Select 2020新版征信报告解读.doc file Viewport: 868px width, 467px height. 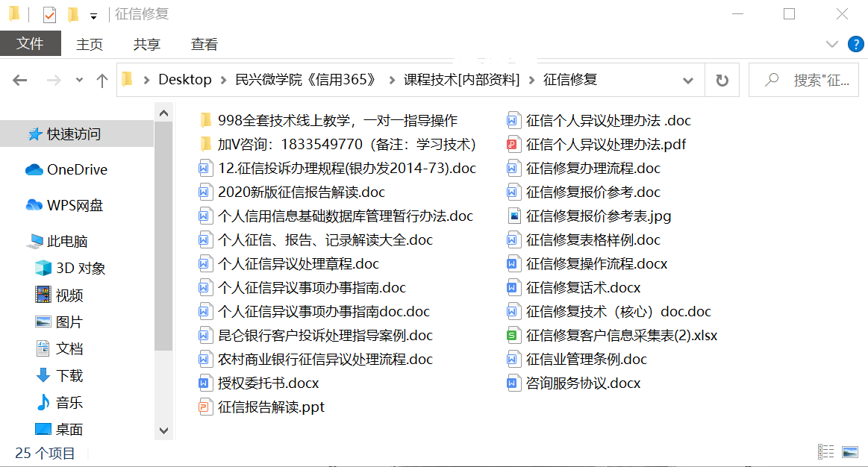click(292, 192)
